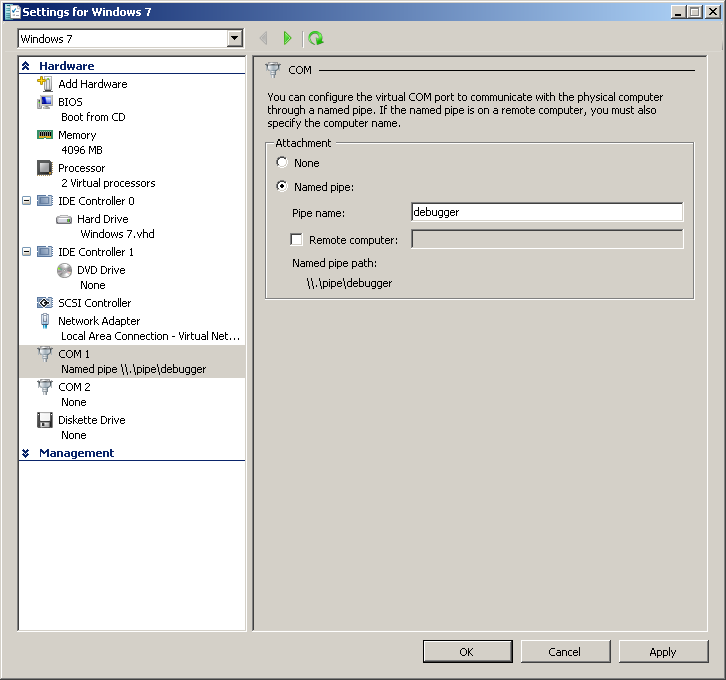Select the Network Adapter icon

(x=45, y=320)
